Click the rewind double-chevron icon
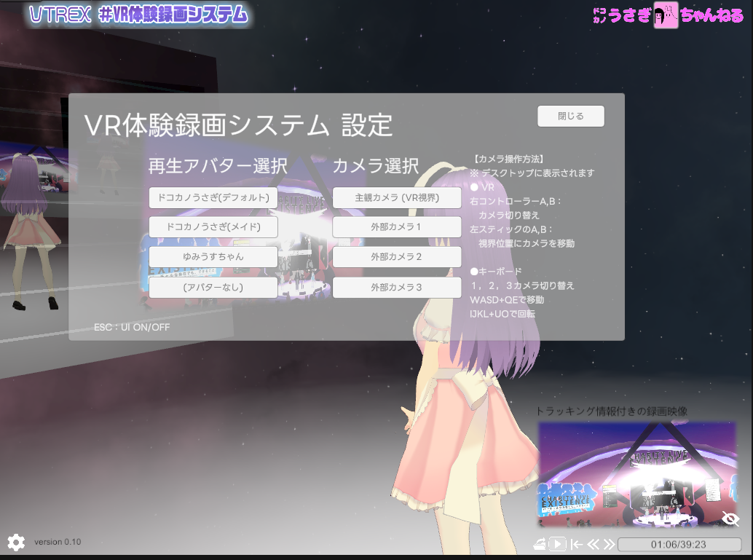The width and height of the screenshot is (753, 560). pos(594,543)
